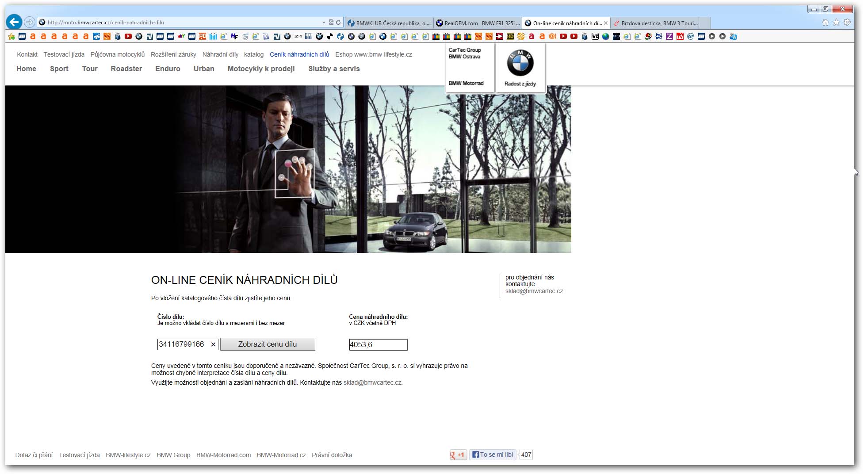This screenshot has width=868, height=474.
Task: Select Roadster in main menu
Action: 126,69
